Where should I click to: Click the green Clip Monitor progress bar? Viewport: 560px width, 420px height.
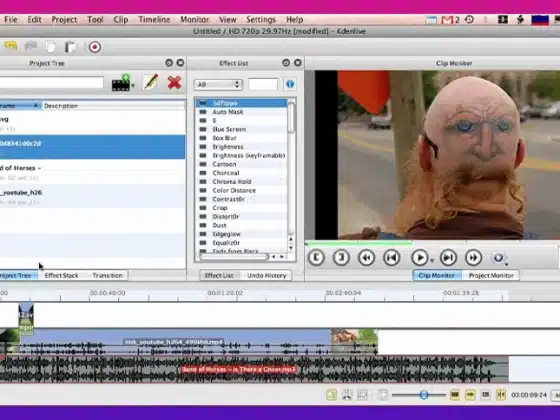[359, 243]
